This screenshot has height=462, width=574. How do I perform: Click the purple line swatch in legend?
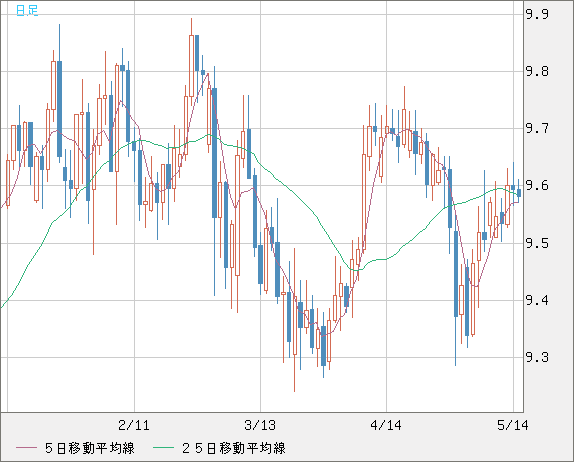[x=26, y=448]
